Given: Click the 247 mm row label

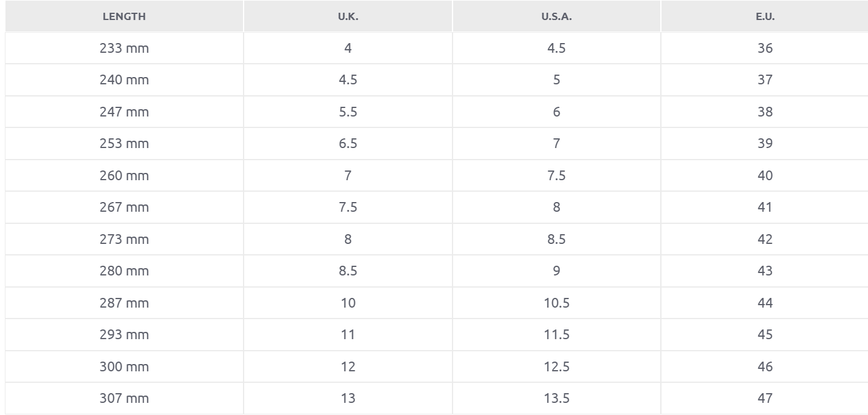Looking at the screenshot, I should coord(124,112).
